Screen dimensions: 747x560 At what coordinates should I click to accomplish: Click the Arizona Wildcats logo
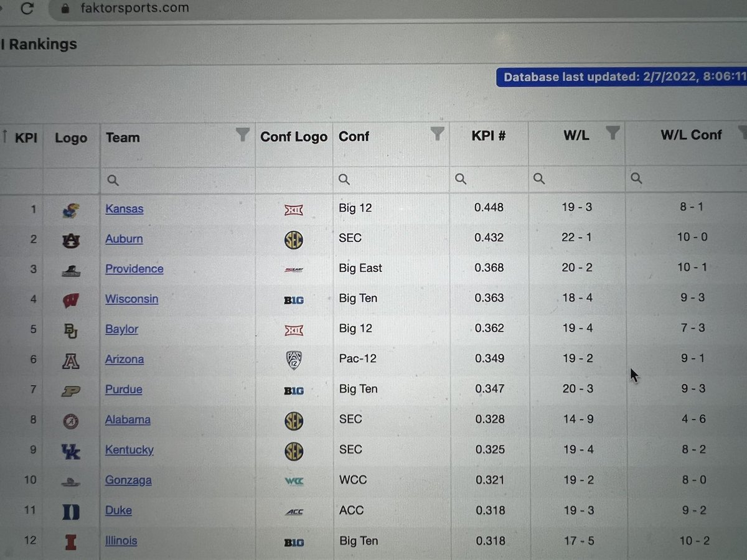[71, 361]
